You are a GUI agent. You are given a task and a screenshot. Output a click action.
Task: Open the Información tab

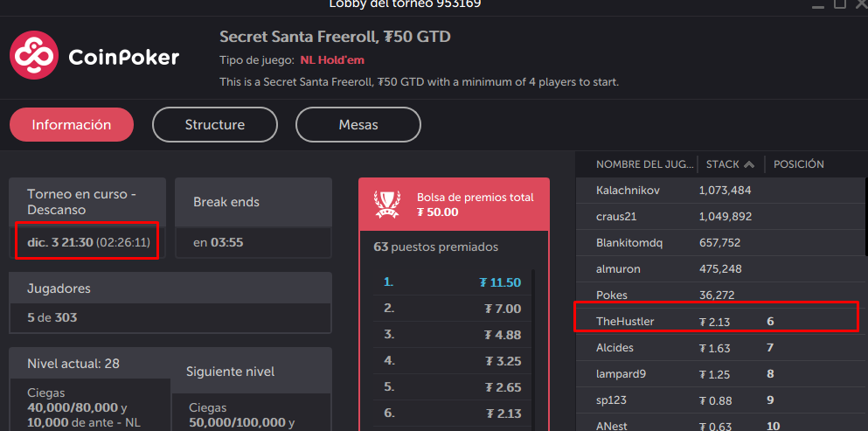(72, 125)
